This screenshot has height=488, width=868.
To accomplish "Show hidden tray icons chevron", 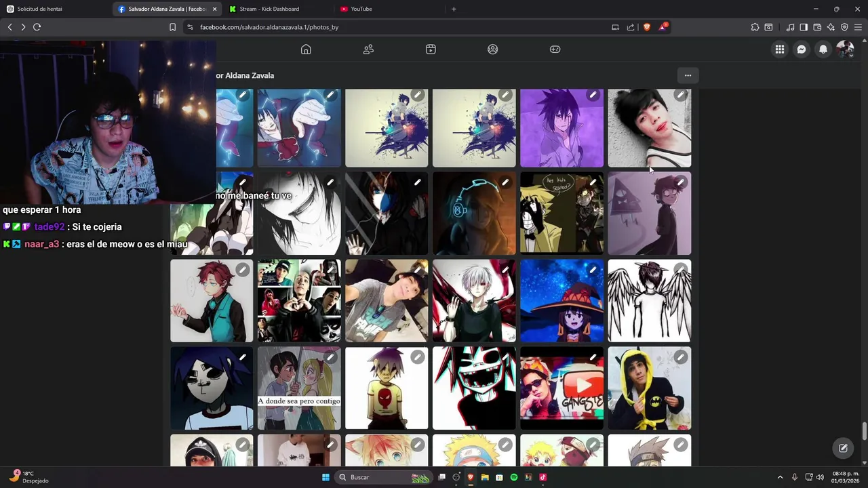I will pos(780,477).
